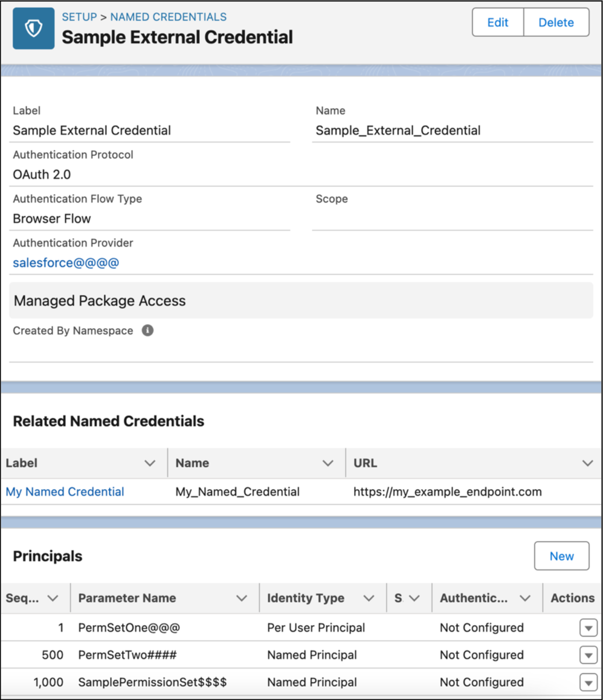603x700 pixels.
Task: Open the Actions menu for SamplePermissionSet$$$$
Action: (588, 682)
